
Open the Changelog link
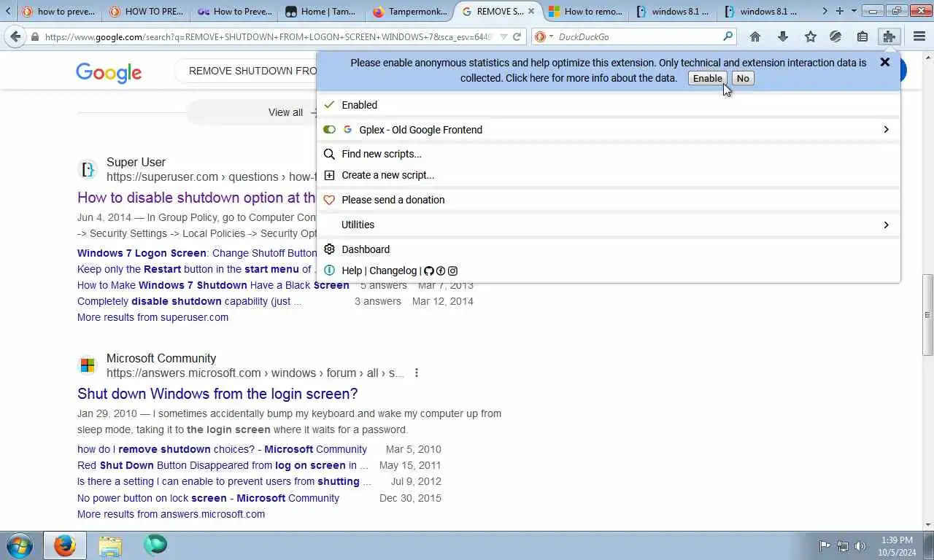tap(393, 271)
